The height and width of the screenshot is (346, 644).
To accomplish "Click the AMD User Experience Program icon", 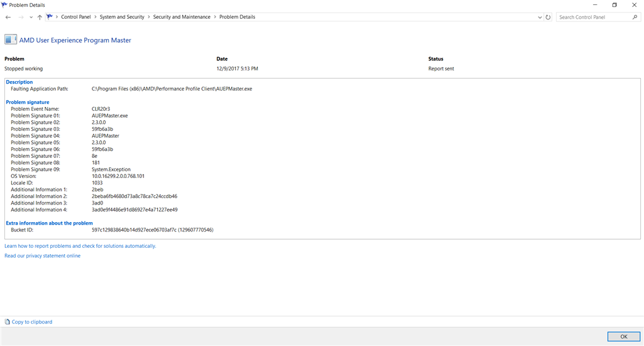I will (x=11, y=40).
